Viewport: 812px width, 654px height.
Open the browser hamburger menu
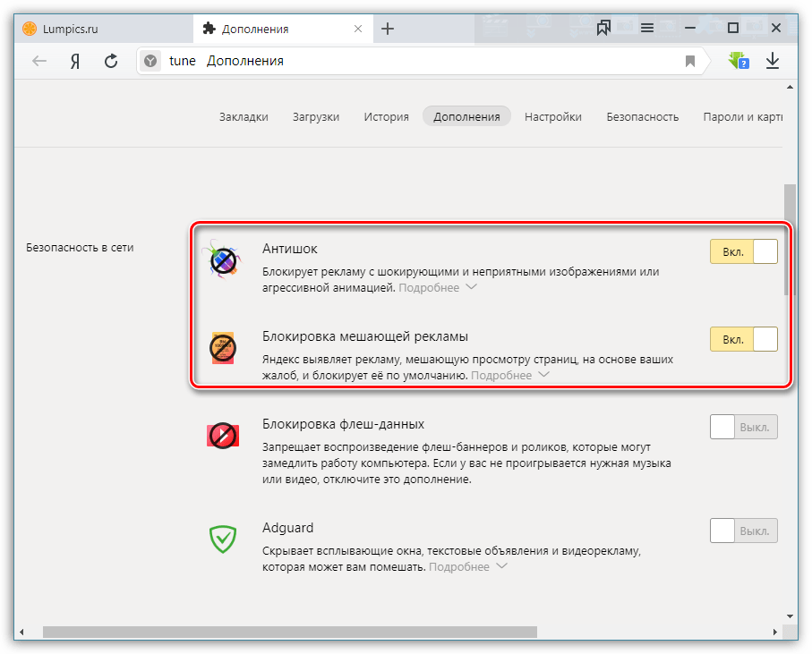[x=647, y=28]
